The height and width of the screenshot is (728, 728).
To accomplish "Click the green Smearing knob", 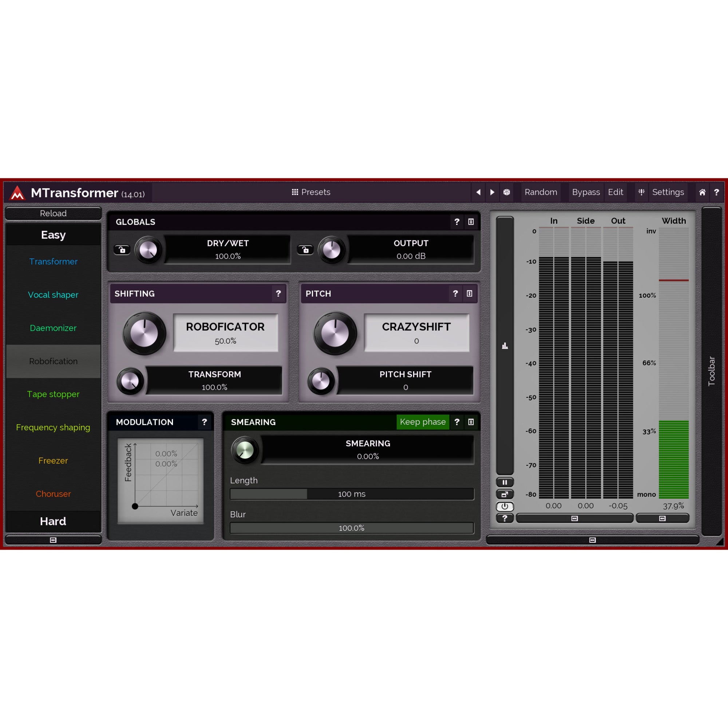I will 245,450.
